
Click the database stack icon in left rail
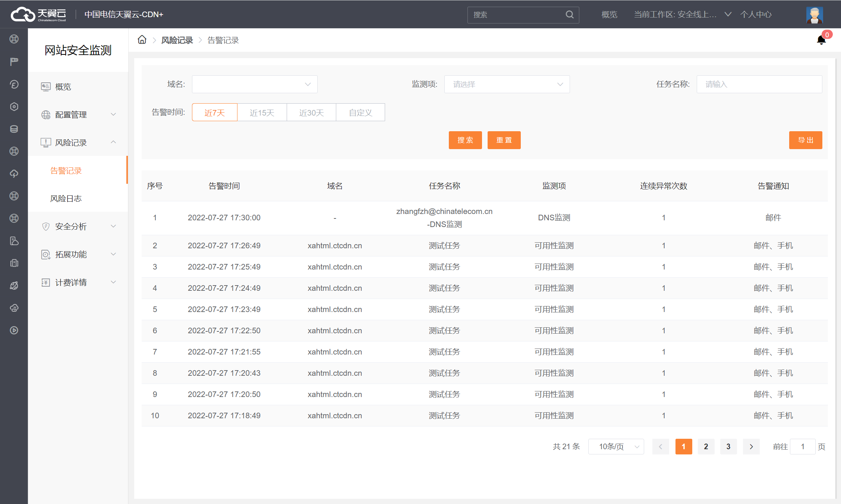14,129
